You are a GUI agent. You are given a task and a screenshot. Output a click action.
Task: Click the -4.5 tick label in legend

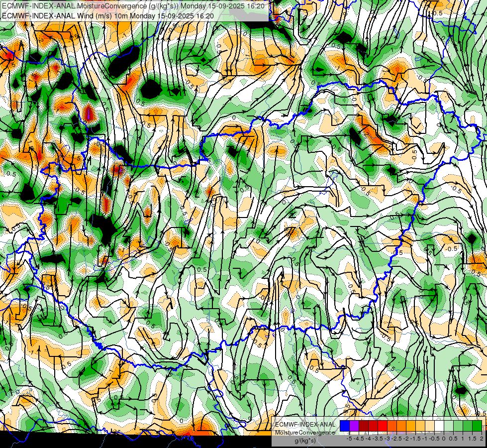tap(359, 439)
